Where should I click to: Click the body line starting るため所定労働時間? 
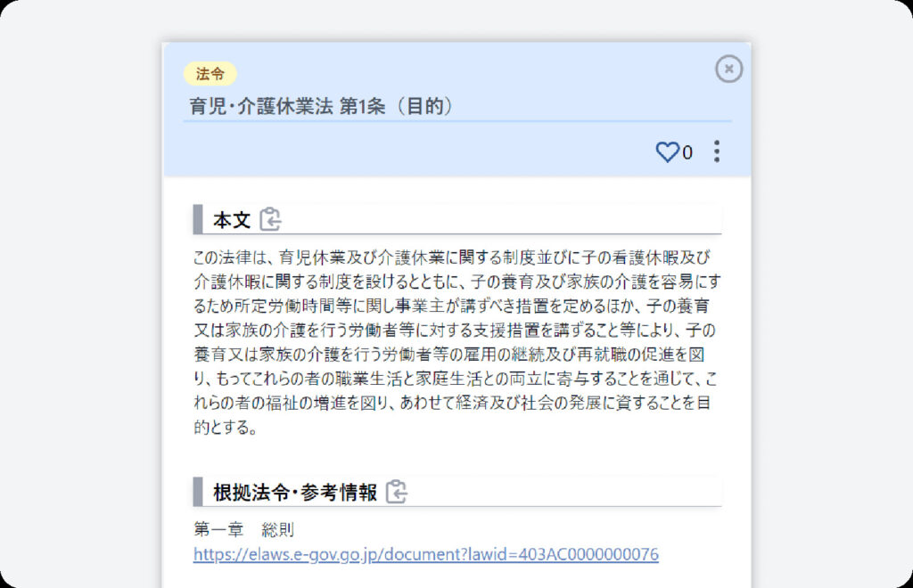tap(451, 306)
